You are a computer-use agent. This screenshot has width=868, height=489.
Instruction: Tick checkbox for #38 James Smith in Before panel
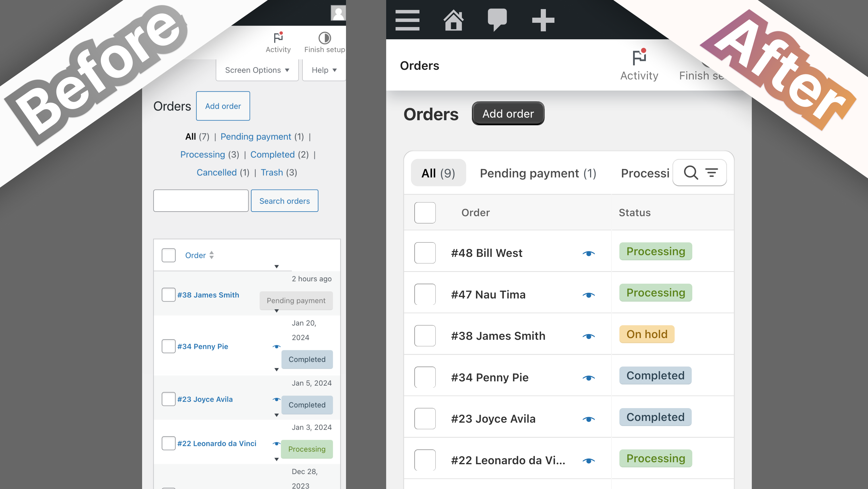pos(169,294)
